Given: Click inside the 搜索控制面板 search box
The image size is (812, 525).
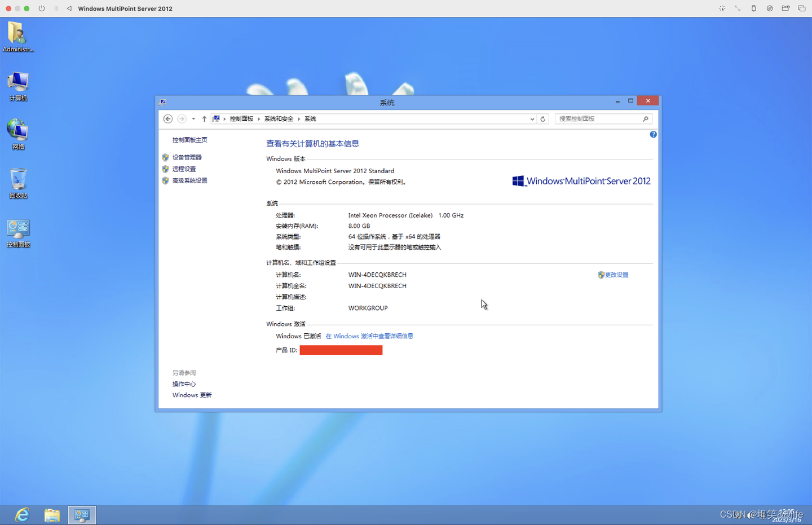Looking at the screenshot, I should click(x=598, y=119).
